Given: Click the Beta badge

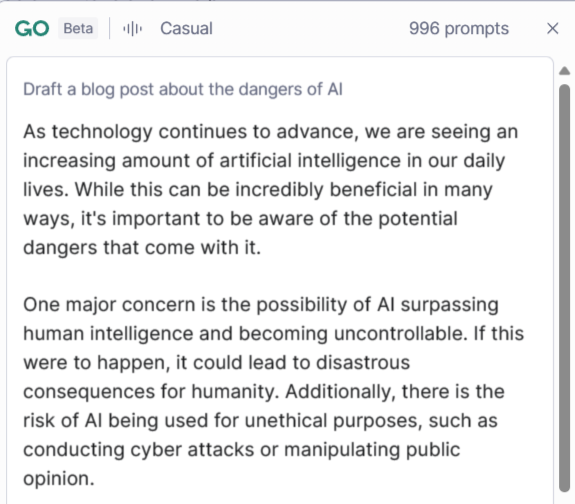Looking at the screenshot, I should pos(78,28).
